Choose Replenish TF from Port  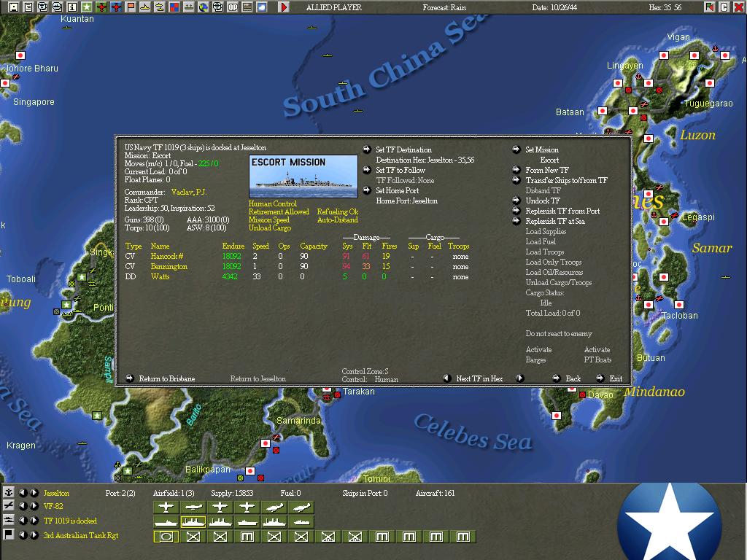click(562, 211)
